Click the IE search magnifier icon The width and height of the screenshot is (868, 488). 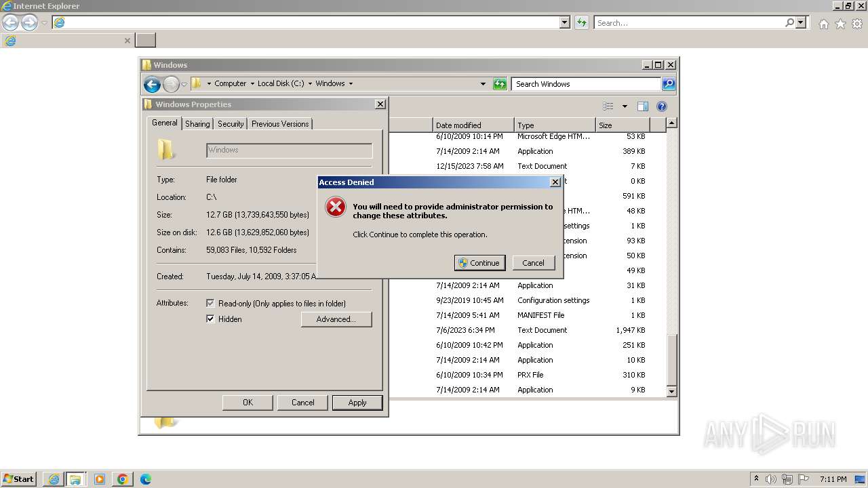point(789,23)
